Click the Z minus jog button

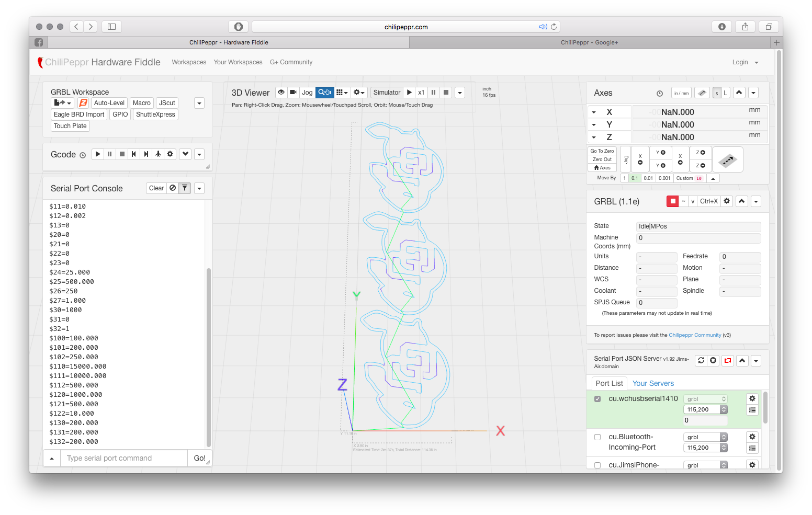[701, 166]
